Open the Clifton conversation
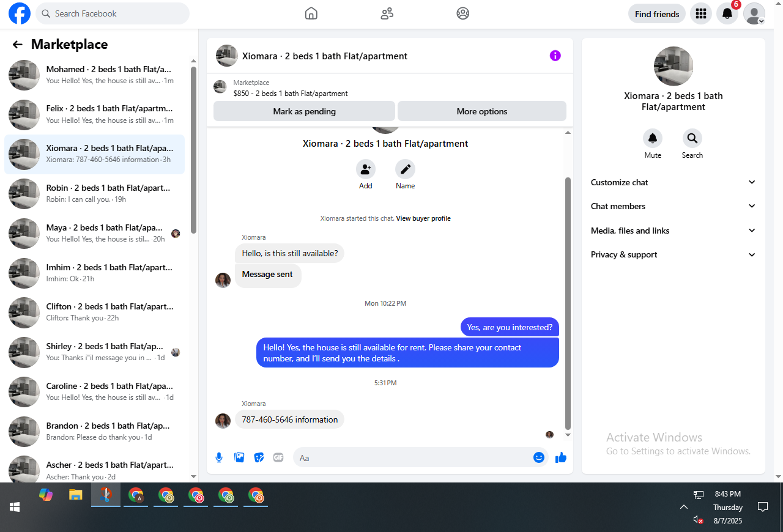Viewport: 783px width, 532px height. tap(95, 312)
